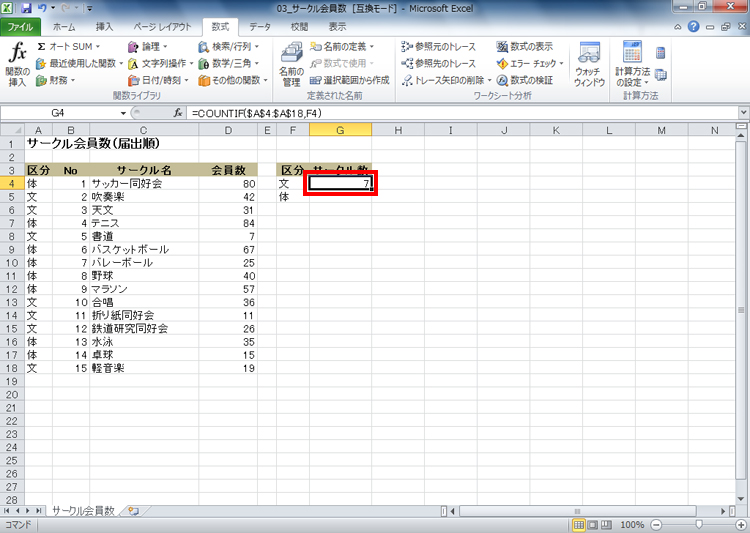This screenshot has width=750, height=533.
Task: Click Create from Selection (選択範囲から作成)
Action: pyautogui.click(x=350, y=80)
